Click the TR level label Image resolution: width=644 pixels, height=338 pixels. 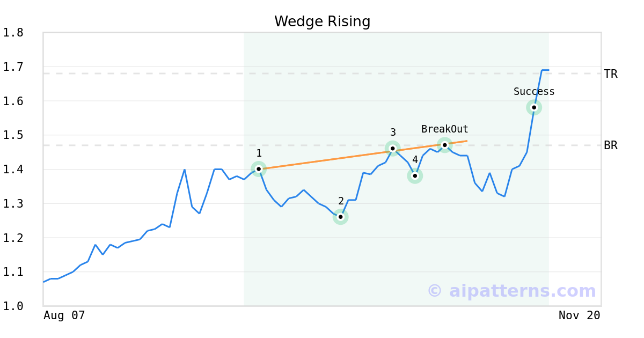pyautogui.click(x=611, y=74)
